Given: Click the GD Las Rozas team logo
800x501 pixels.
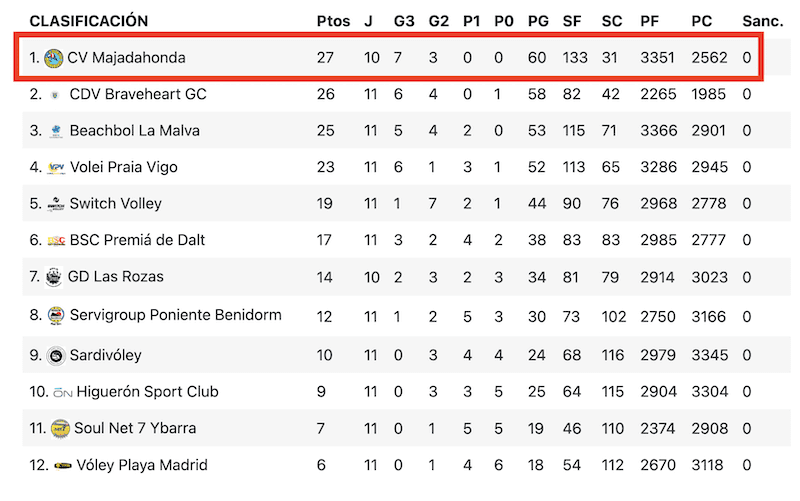Looking at the screenshot, I should [x=54, y=277].
